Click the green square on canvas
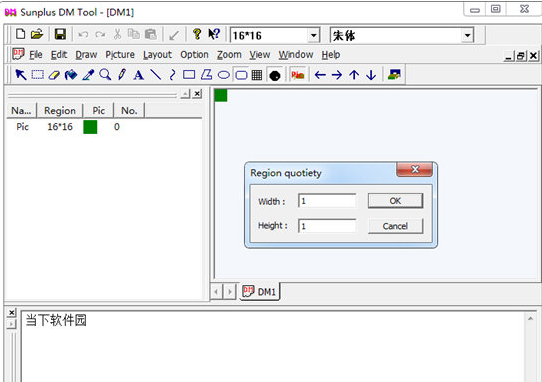 pyautogui.click(x=221, y=95)
